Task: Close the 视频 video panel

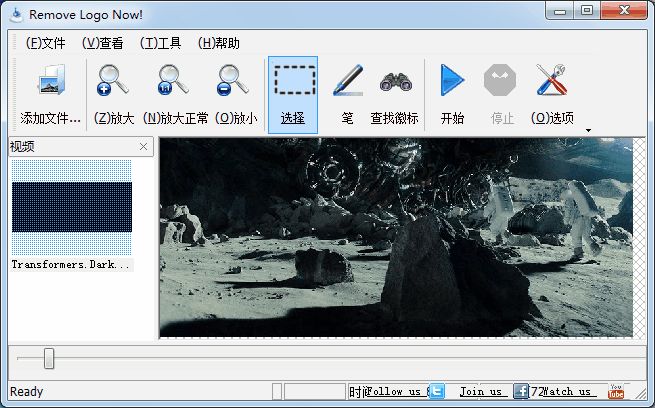Action: point(143,147)
